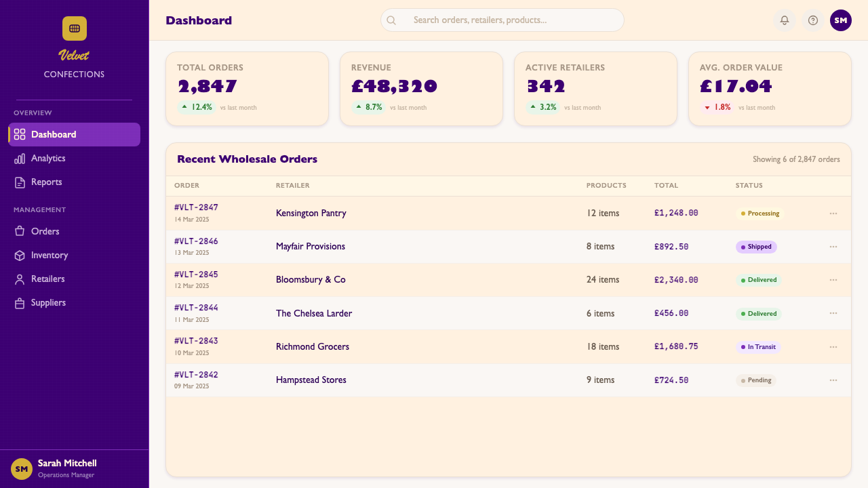Click the In Transit status badge
Screen dimensions: 868x488
tap(758, 347)
